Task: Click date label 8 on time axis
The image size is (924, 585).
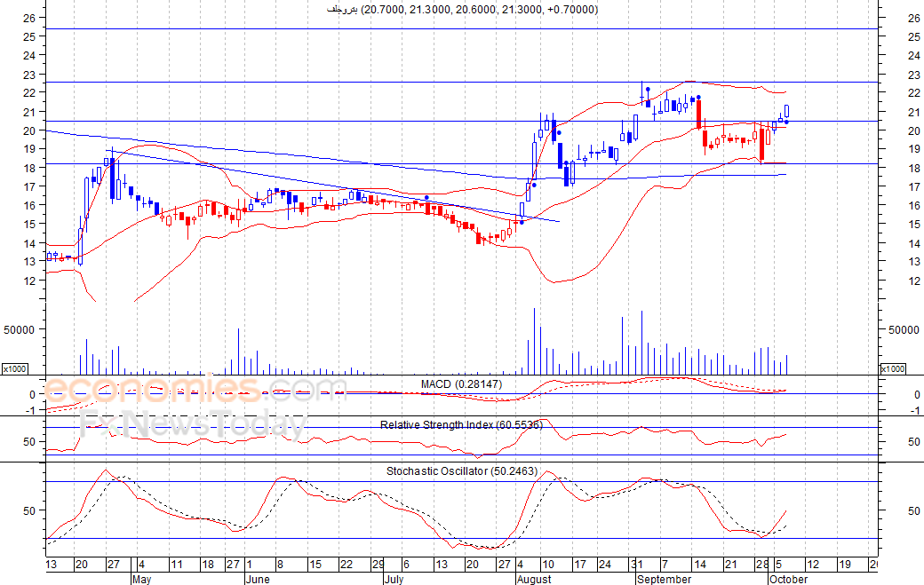Action: pos(280,565)
